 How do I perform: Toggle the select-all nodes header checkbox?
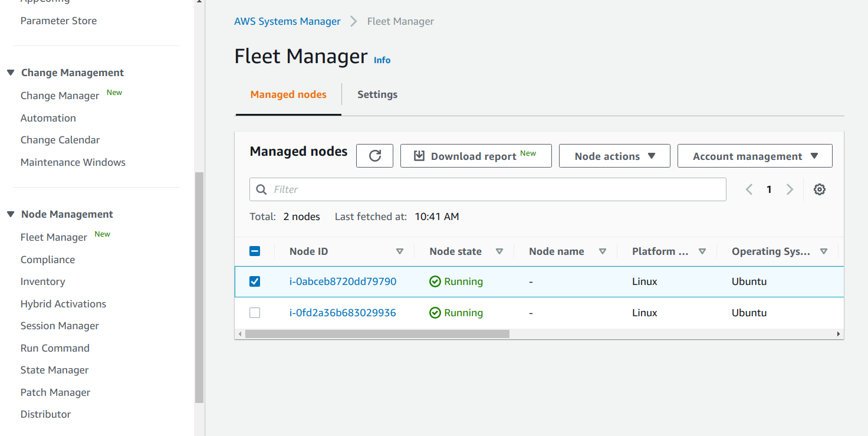[x=255, y=251]
